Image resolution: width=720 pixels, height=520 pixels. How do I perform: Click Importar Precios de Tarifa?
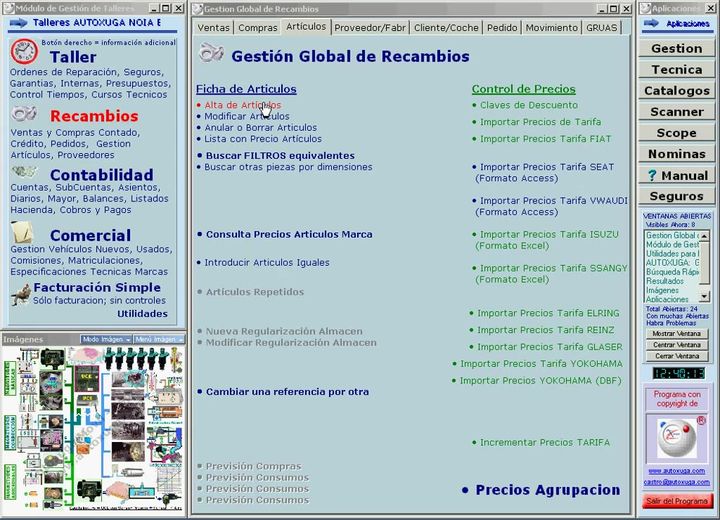(540, 122)
